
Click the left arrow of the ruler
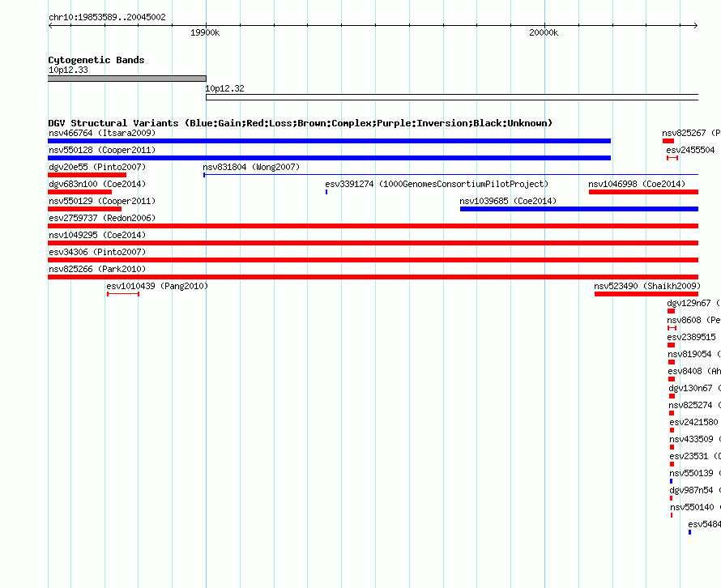pyautogui.click(x=50, y=26)
